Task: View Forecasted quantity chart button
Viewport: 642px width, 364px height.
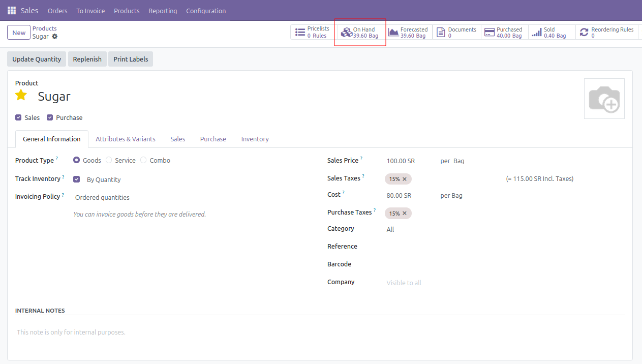Action: 408,33
